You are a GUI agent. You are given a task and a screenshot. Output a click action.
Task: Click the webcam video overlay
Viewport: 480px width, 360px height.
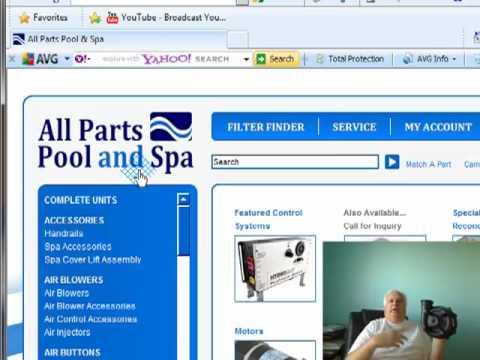(401, 301)
